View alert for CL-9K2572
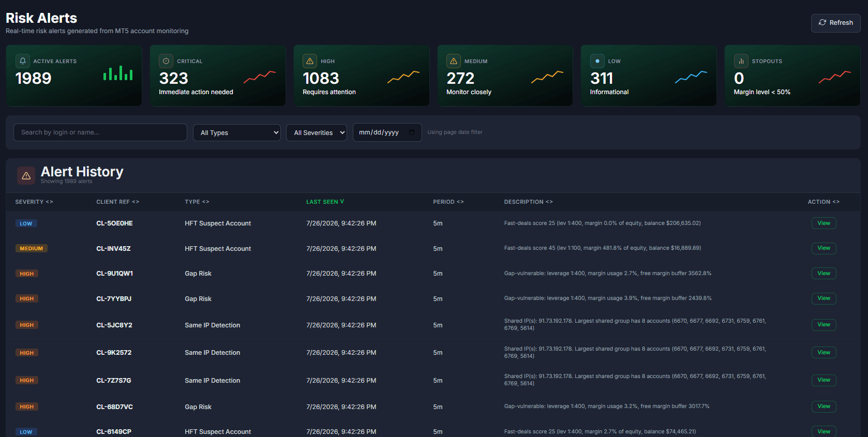The width and height of the screenshot is (868, 437). pos(824,353)
